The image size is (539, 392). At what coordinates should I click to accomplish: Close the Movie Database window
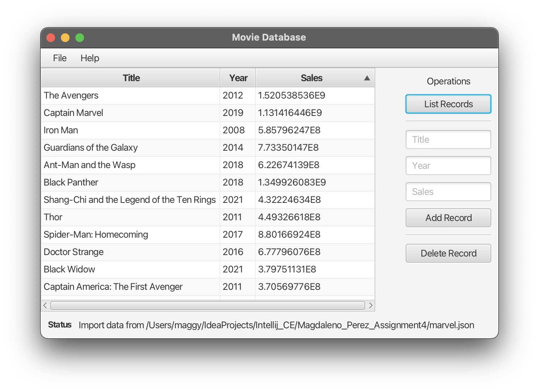[51, 38]
